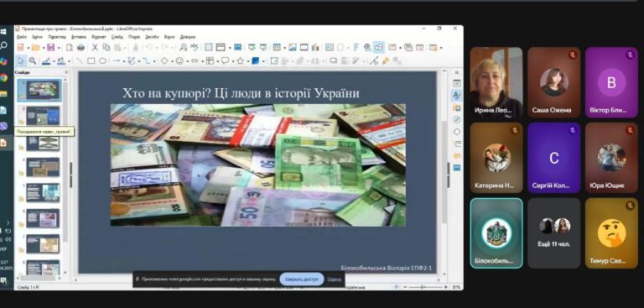Select the Callout shapes tool
This screenshot has height=308, width=644.
(225, 61)
